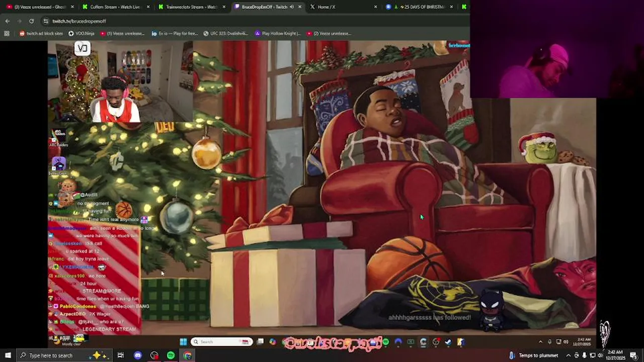Open the VDO.Ninja bookmark

coord(82,34)
